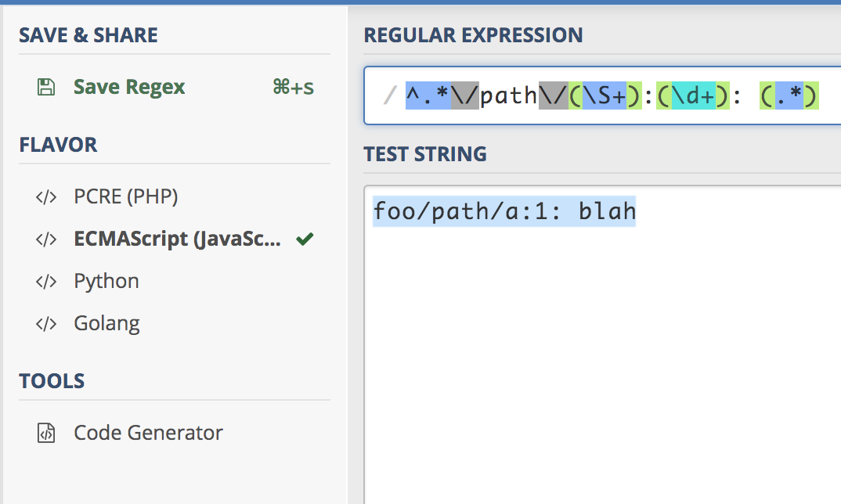Click the code icon beside ECMAScript
Image resolution: width=841 pixels, height=504 pixels.
(46, 239)
